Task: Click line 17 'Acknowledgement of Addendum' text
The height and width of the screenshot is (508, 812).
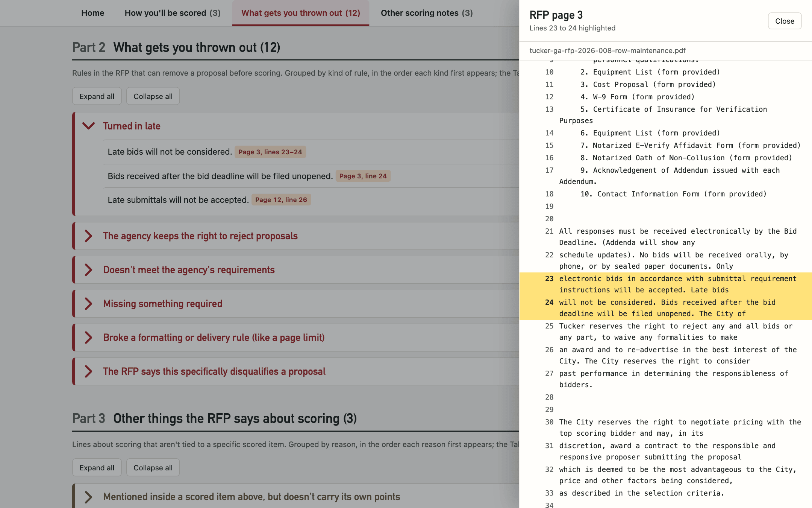Action: (669, 176)
